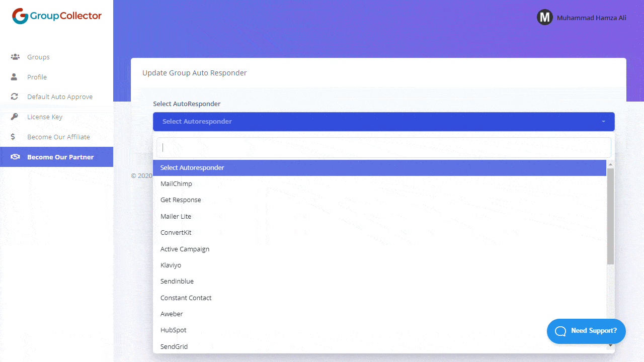The image size is (644, 362).
Task: Pick Klaviyo from the autoresponder options
Action: 171,265
